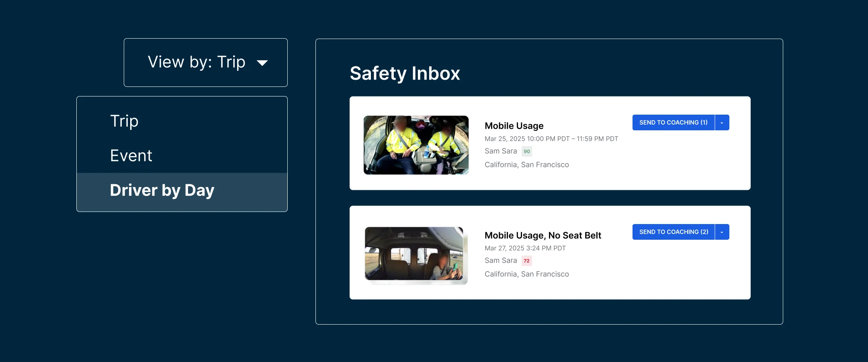Select the 'California, San Francisco' location on first card
This screenshot has width=868, height=362.
tap(526, 165)
